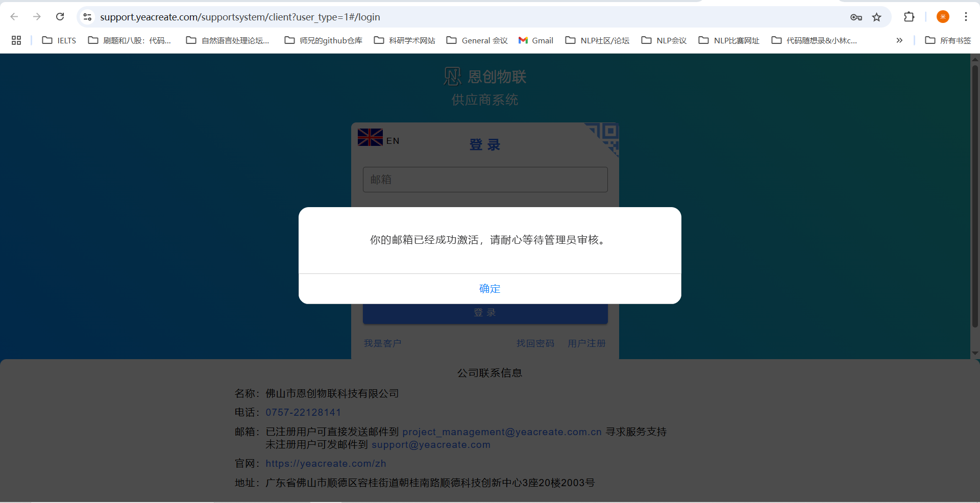Open the NLP会议 bookmark folder
Viewport: 980px width, 503px height.
click(664, 40)
